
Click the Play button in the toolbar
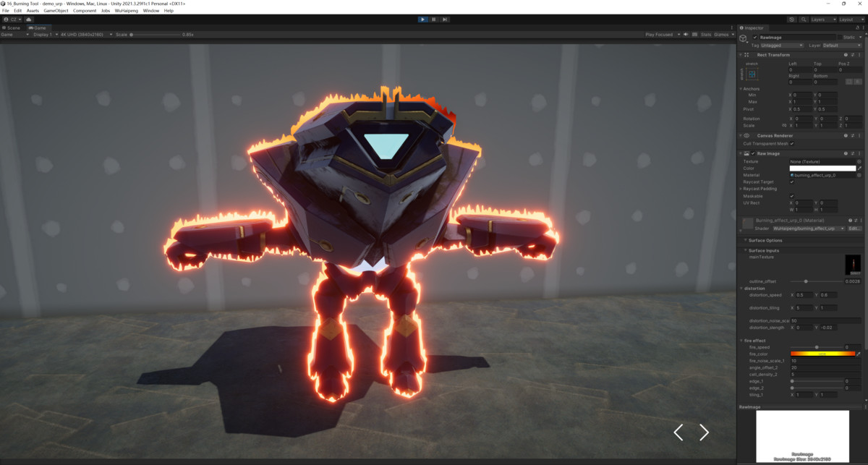(x=422, y=20)
